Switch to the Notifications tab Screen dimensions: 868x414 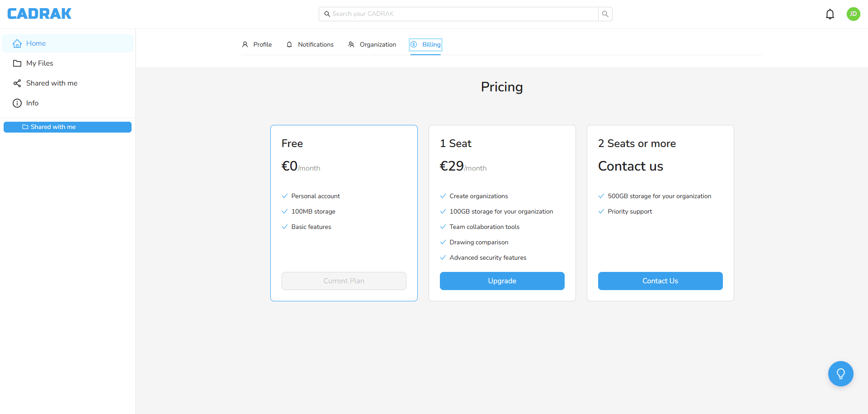point(316,44)
